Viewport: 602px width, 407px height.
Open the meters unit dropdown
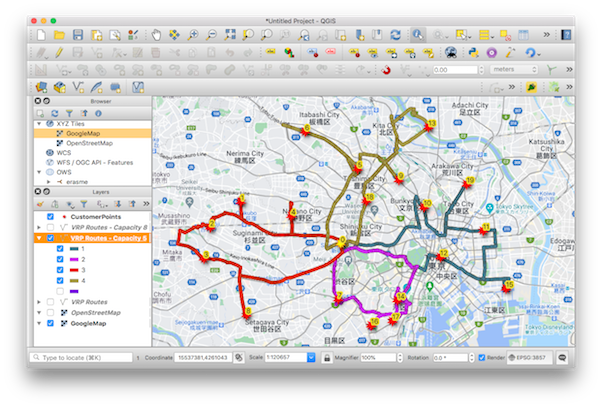tap(514, 69)
